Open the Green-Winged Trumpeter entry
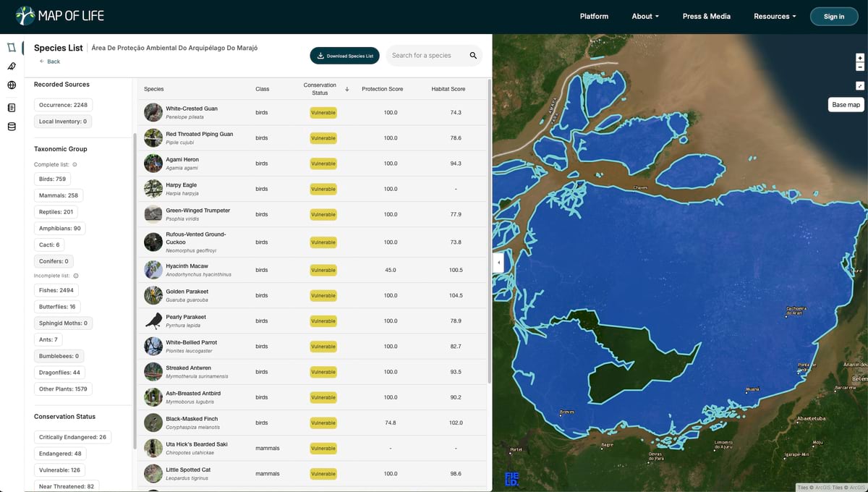This screenshot has width=868, height=492. pos(312,214)
